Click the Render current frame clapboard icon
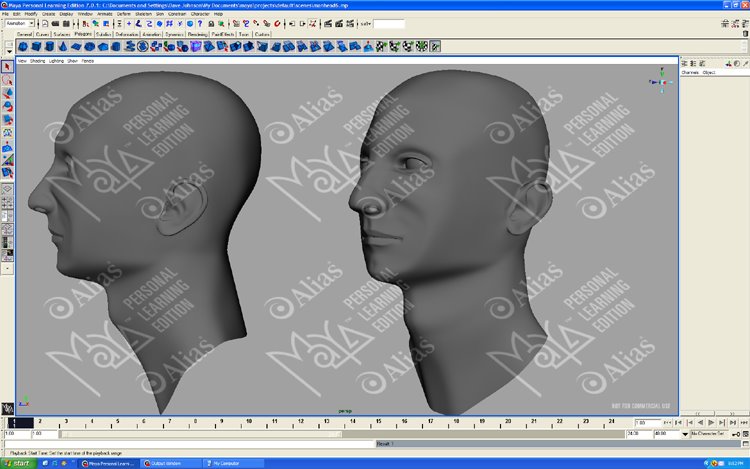 (x=328, y=23)
